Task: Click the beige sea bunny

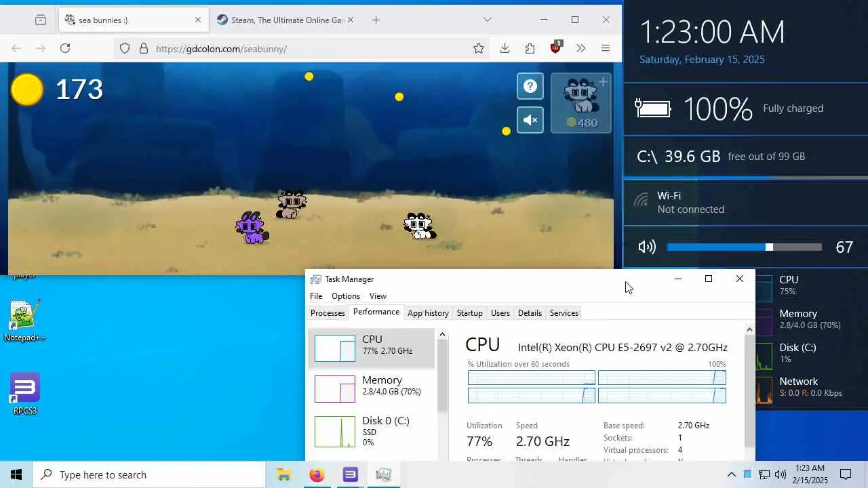Action: 292,204
